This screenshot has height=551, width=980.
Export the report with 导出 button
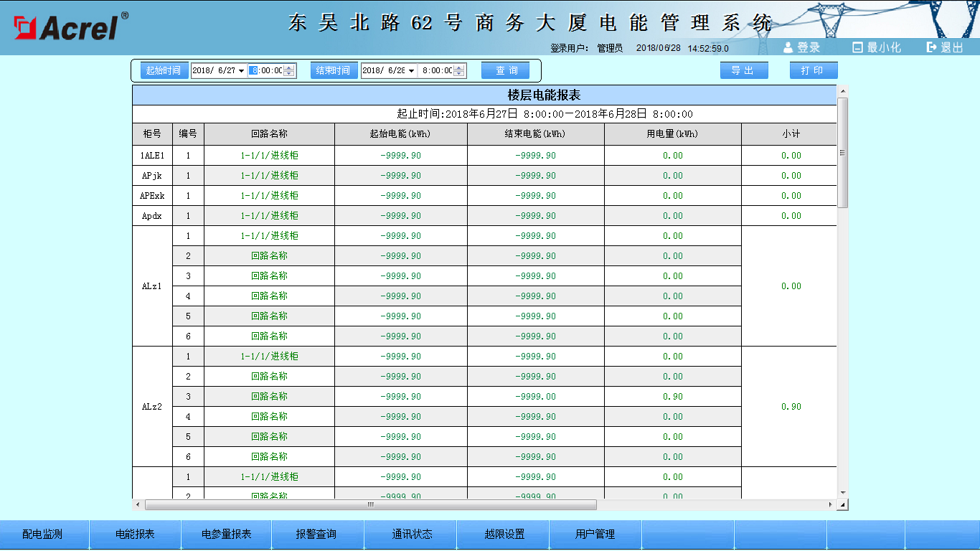(744, 70)
